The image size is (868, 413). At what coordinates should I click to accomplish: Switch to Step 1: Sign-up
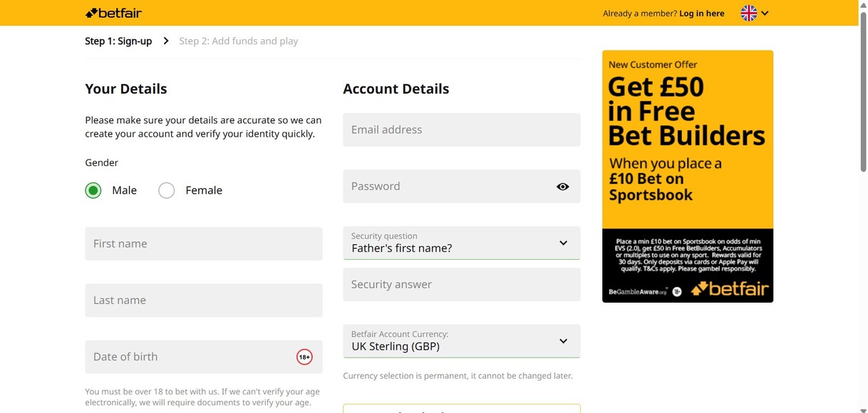pyautogui.click(x=118, y=41)
